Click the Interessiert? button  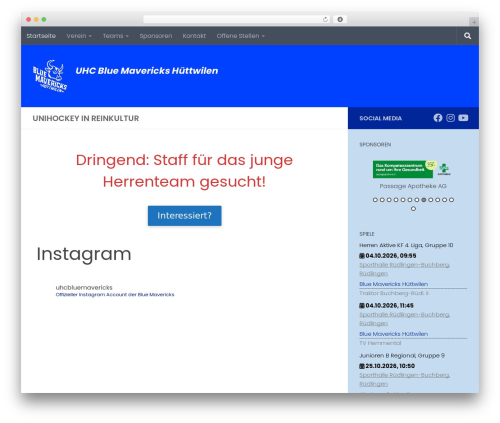(x=184, y=216)
